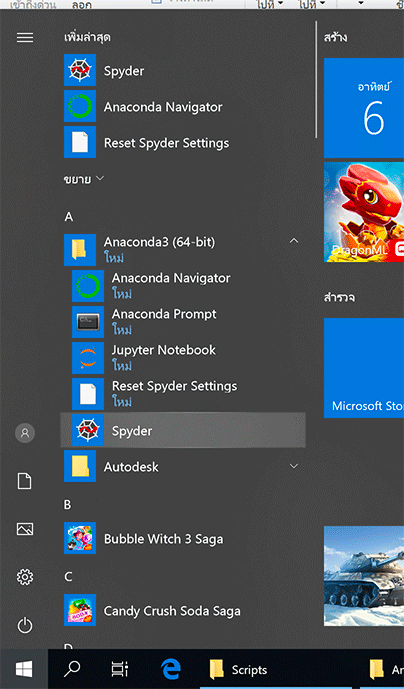Open the Anaconda3 folder icon
Image resolution: width=404 pixels, height=689 pixels.
click(80, 250)
